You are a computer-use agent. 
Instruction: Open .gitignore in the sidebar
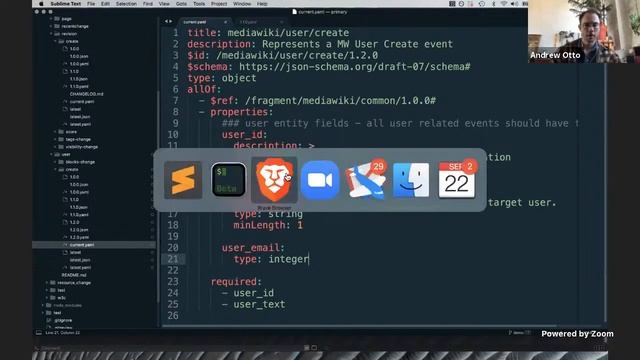point(63,320)
